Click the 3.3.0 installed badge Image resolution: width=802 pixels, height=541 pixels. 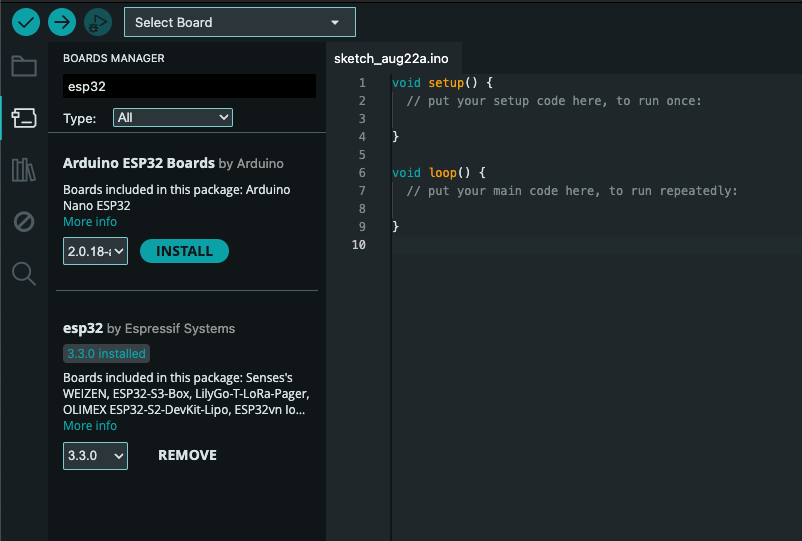[x=106, y=353]
